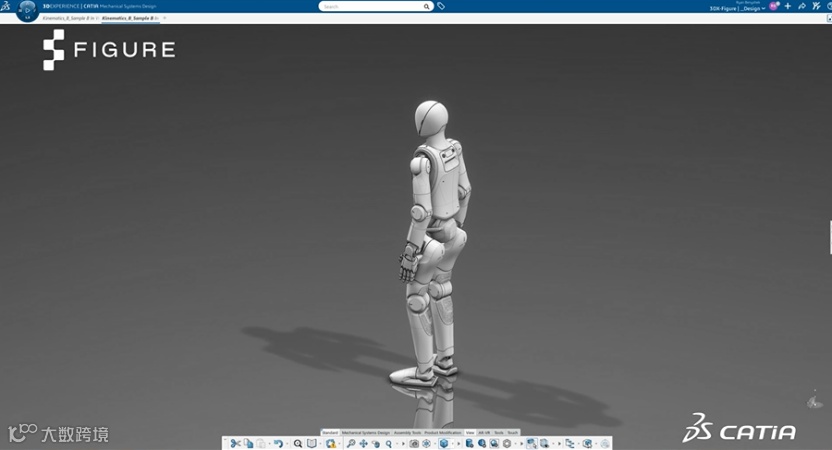Click the Undo arrow icon
Image resolution: width=832 pixels, height=450 pixels.
pyautogui.click(x=279, y=444)
